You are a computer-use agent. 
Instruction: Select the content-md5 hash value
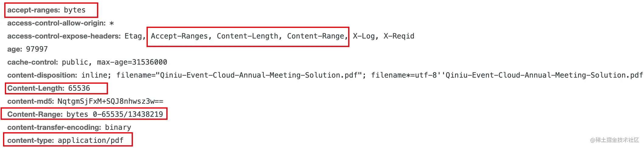(110, 101)
